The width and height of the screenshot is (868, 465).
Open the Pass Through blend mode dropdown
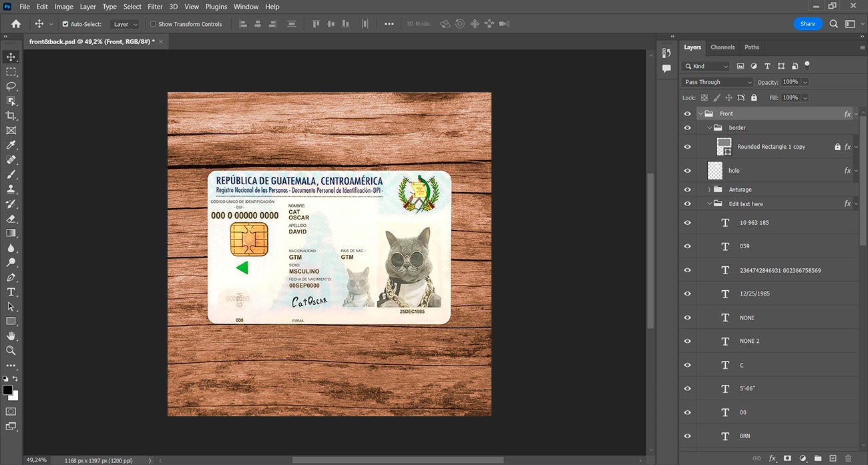717,82
